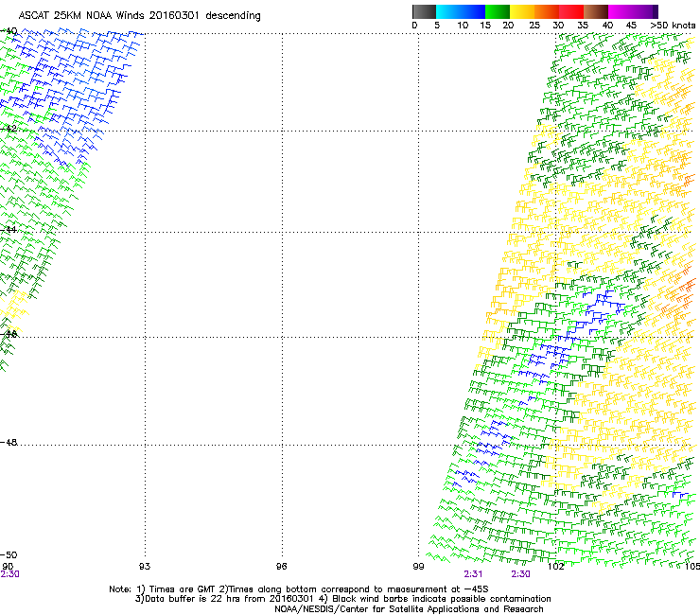Image resolution: width=700 pixels, height=615 pixels.
Task: Pick the red 30-35 knots legend segment
Action: pyautogui.click(x=571, y=11)
